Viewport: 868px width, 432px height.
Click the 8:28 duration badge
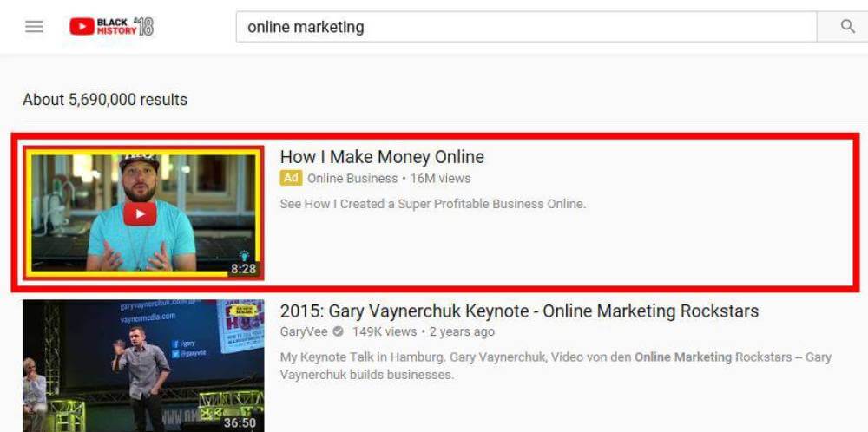point(244,269)
